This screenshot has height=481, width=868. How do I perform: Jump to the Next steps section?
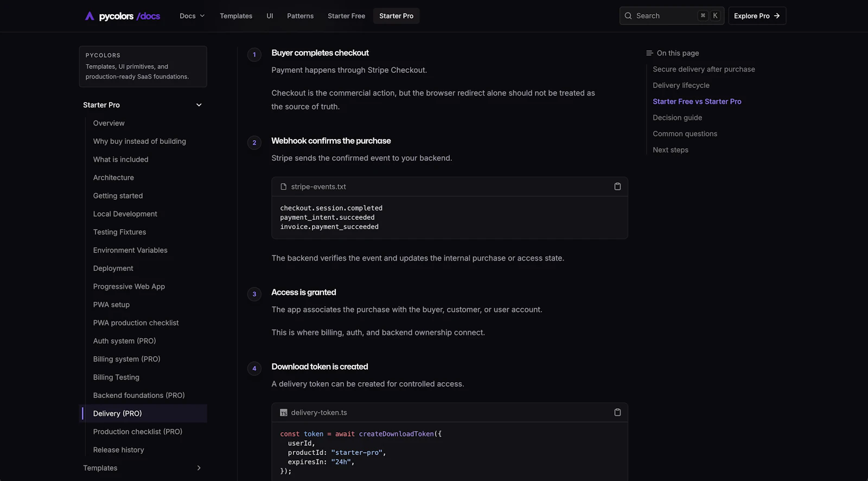pyautogui.click(x=671, y=150)
